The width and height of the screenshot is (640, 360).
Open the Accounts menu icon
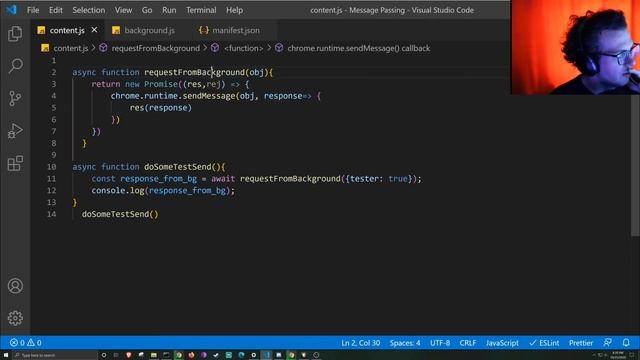click(x=15, y=286)
